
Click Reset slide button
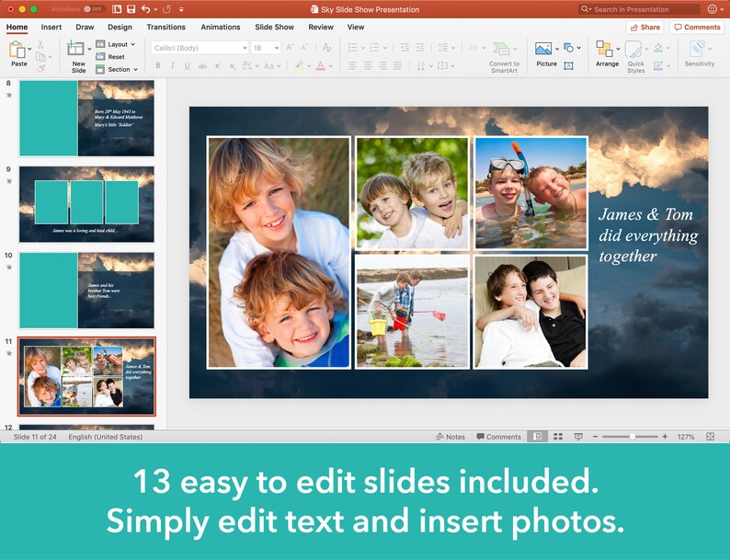click(x=110, y=57)
